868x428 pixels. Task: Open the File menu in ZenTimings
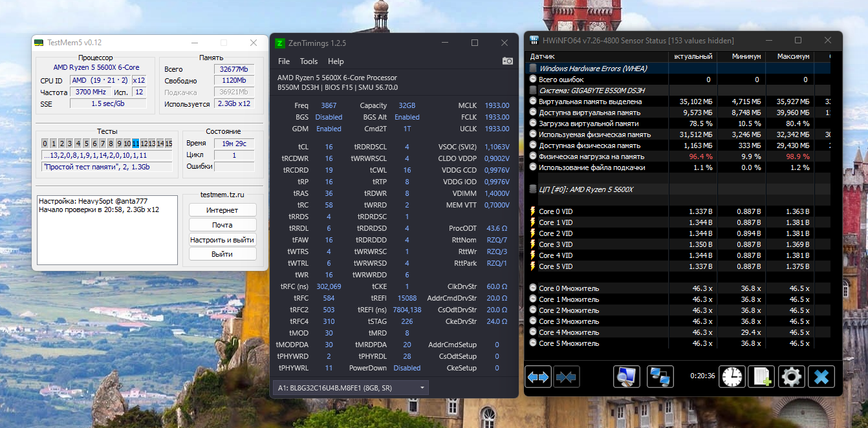284,61
